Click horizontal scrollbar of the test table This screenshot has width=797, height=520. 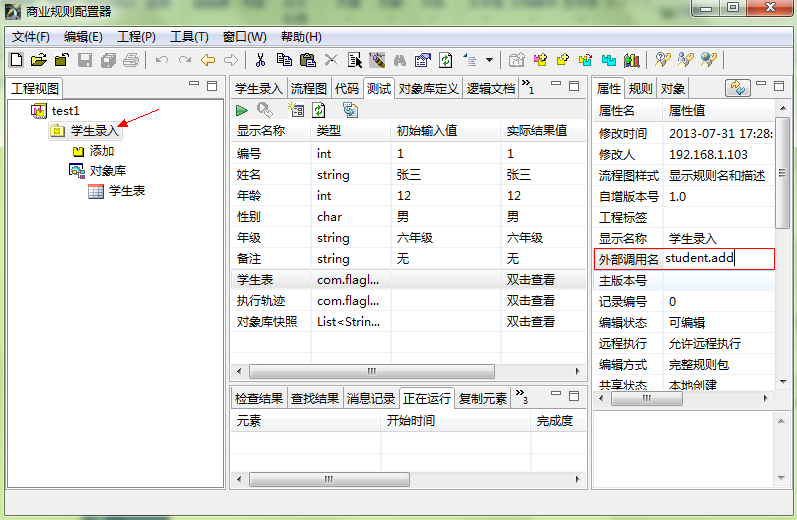click(x=372, y=371)
